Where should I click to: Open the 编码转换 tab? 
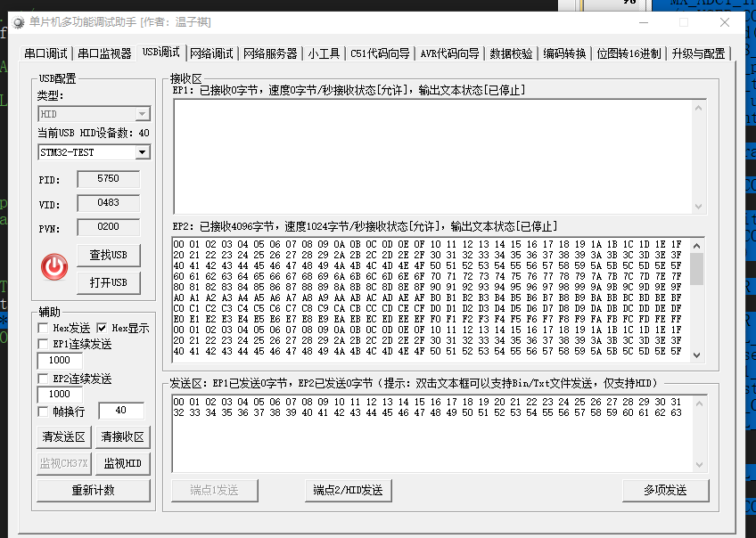[x=564, y=53]
